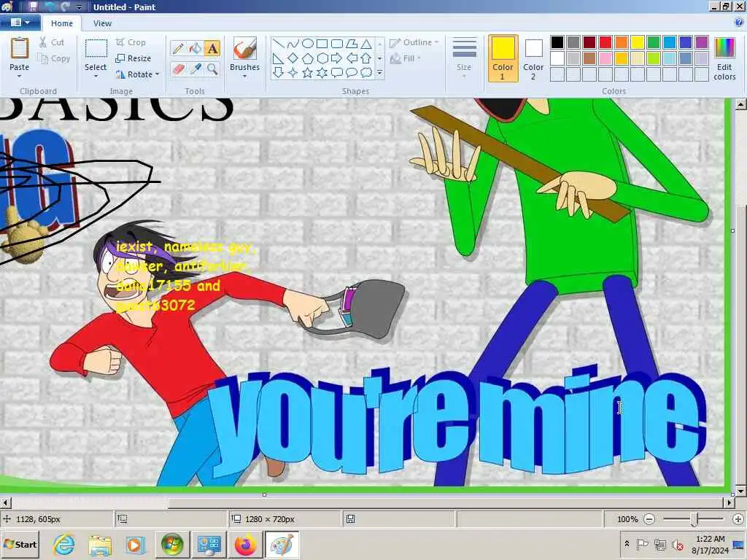Image resolution: width=747 pixels, height=560 pixels.
Task: Expand the Brushes dropdown
Action: (244, 76)
